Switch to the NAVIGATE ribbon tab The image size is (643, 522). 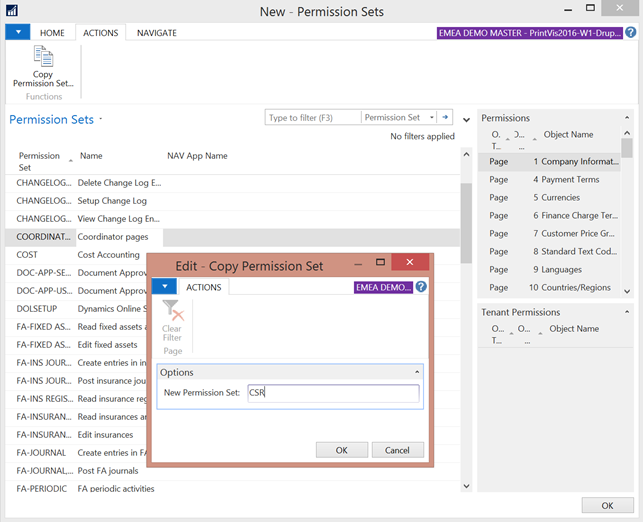(x=157, y=33)
